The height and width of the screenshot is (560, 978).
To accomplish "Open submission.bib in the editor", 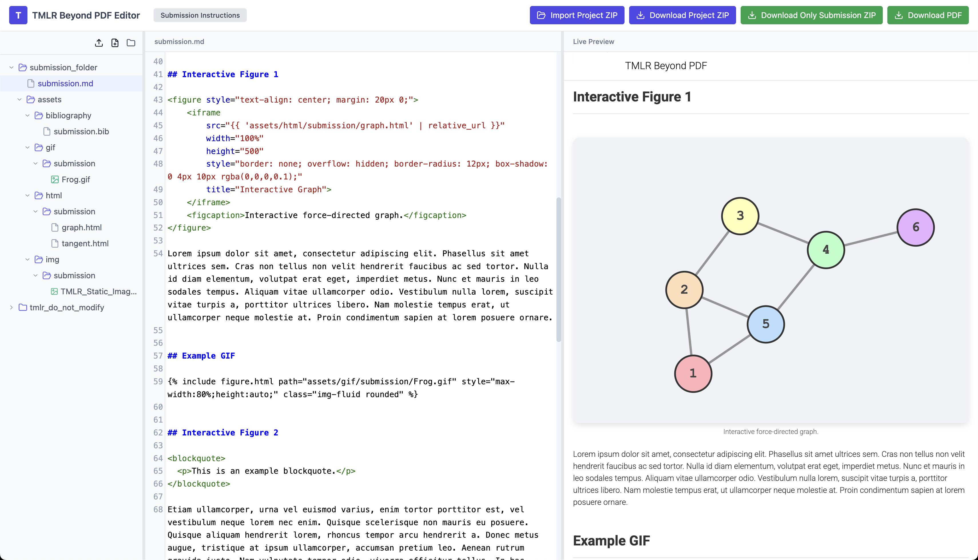I will point(81,131).
